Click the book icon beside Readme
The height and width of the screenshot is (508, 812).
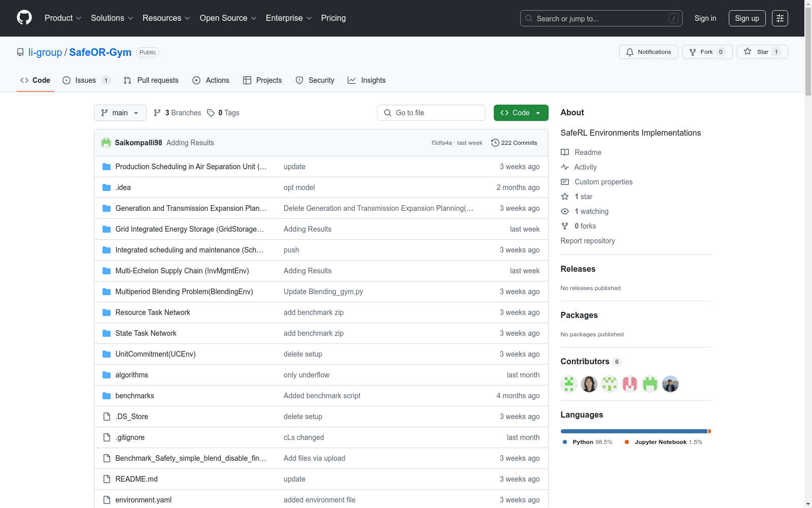[565, 152]
